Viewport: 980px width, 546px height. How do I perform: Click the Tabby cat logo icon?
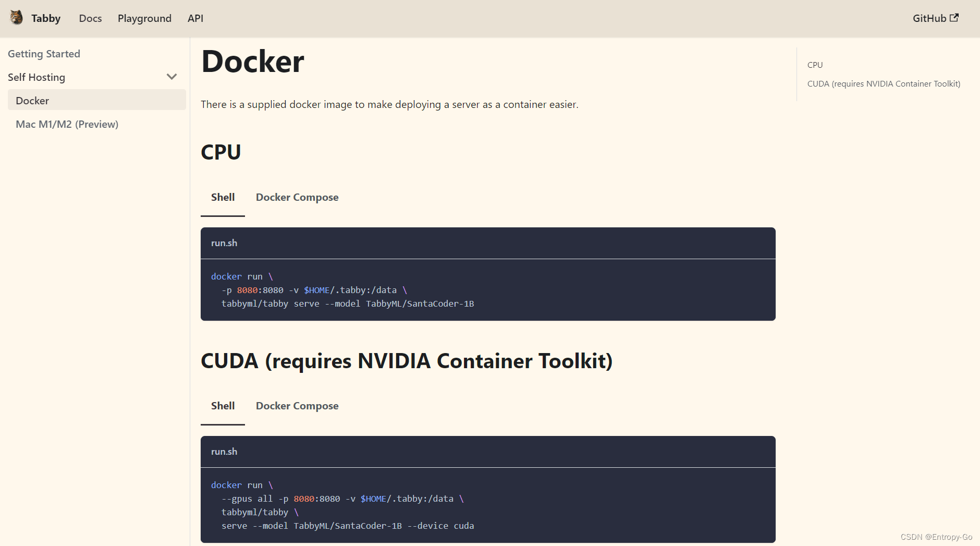[16, 17]
